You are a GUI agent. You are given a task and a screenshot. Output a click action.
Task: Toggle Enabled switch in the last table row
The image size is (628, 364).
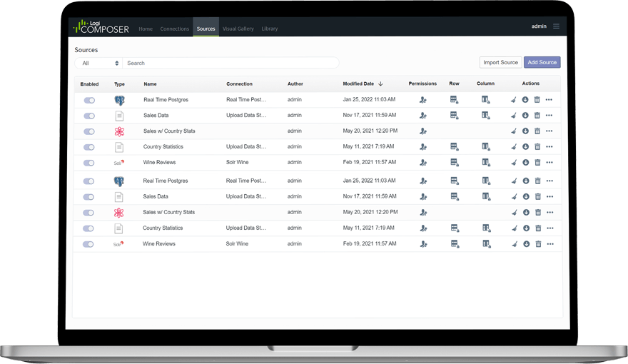pos(89,244)
